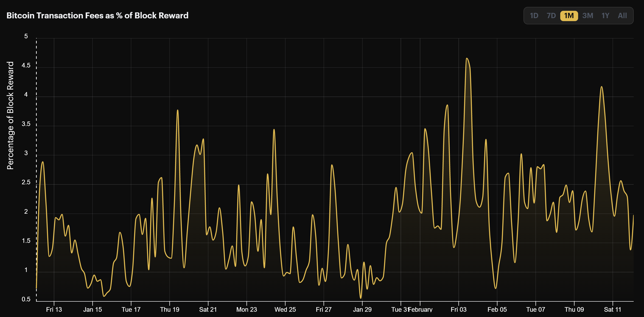Viewport: 644px width, 317px height.
Task: Click the Sat 11 date label
Action: click(612, 309)
